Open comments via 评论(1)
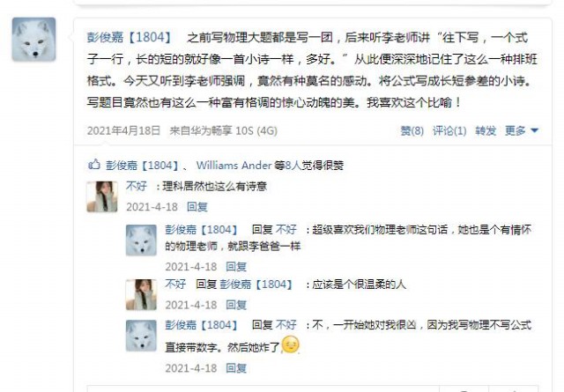 pos(449,130)
